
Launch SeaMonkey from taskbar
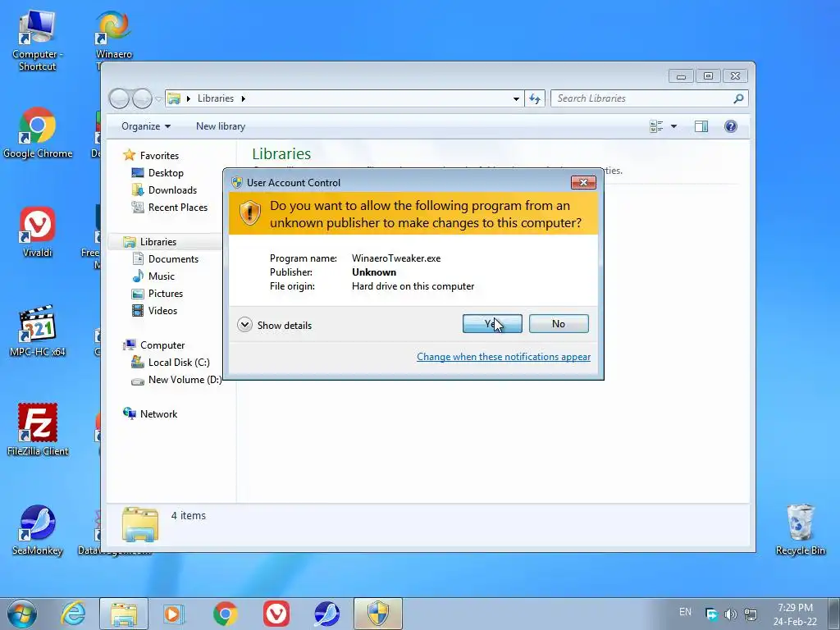326,614
